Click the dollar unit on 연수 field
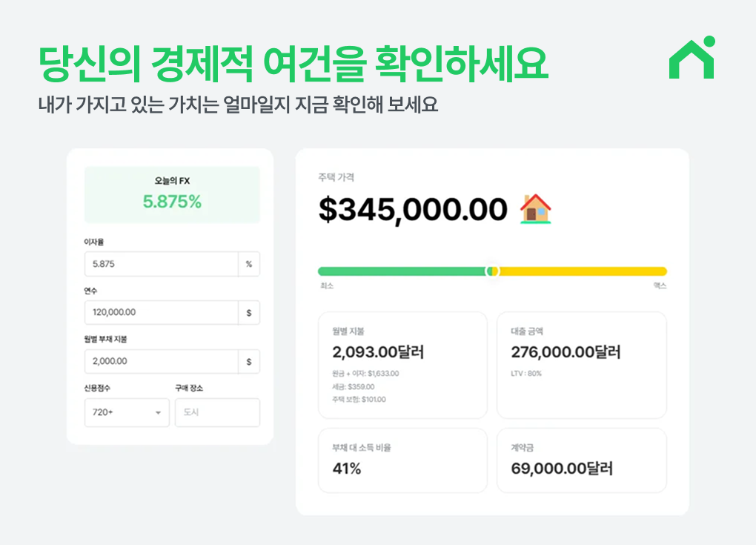This screenshot has width=756, height=545. (248, 313)
